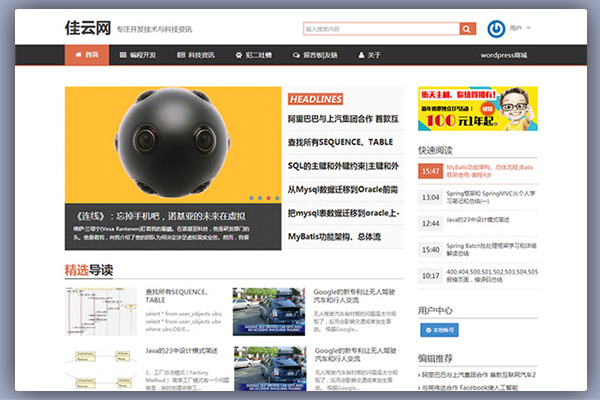Select the last carousel dot
This screenshot has width=600, height=400.
pos(277,198)
